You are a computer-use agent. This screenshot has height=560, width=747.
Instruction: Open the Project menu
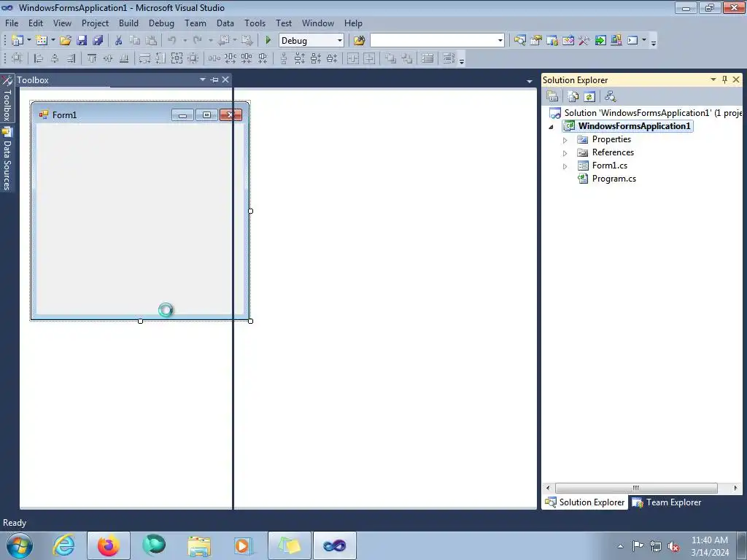[x=96, y=23]
